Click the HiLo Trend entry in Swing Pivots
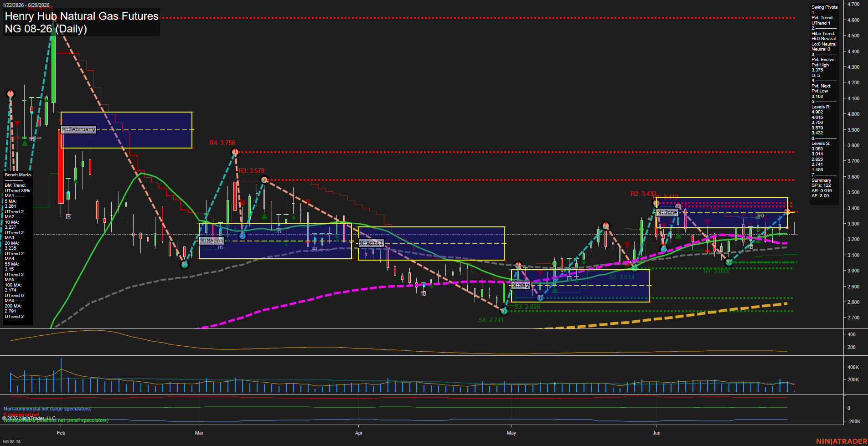868x446 pixels. [x=823, y=34]
